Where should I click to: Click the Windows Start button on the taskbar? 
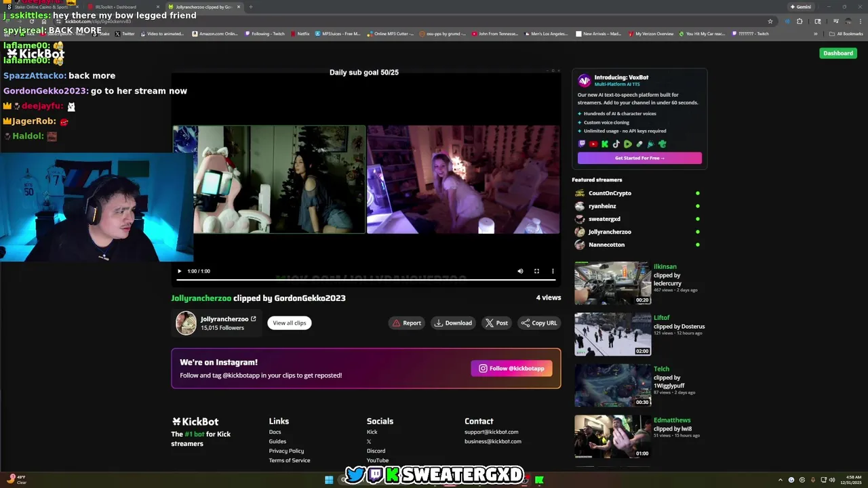click(x=329, y=480)
